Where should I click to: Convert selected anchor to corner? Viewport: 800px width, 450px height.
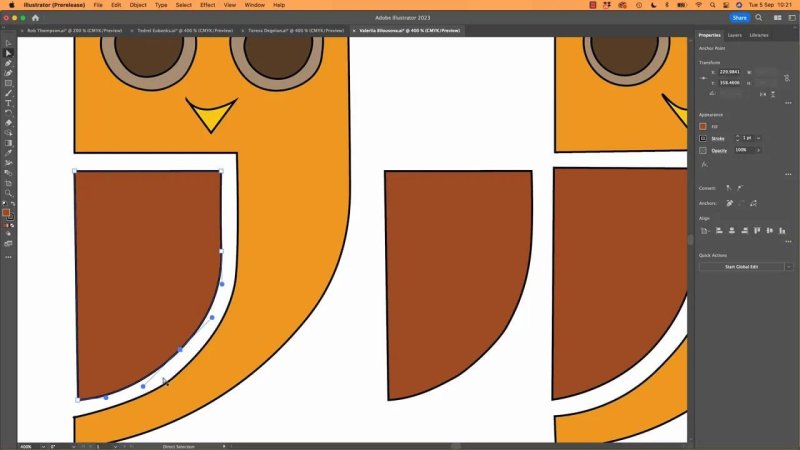point(729,188)
